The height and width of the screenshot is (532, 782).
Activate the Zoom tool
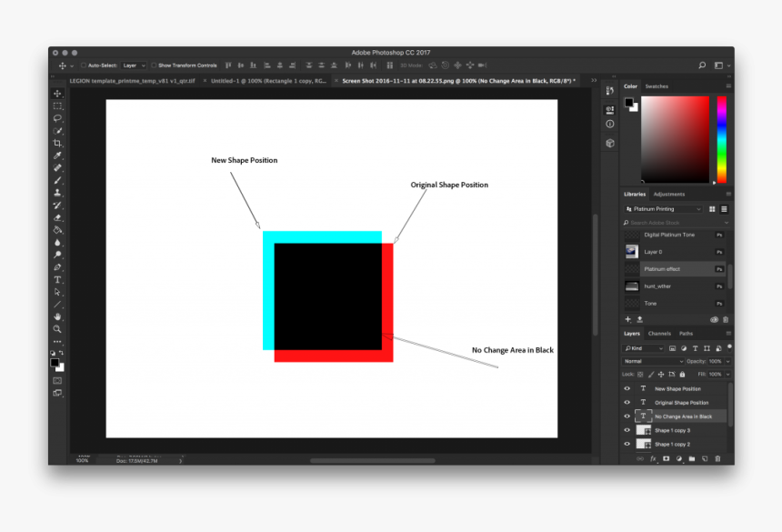[57, 328]
